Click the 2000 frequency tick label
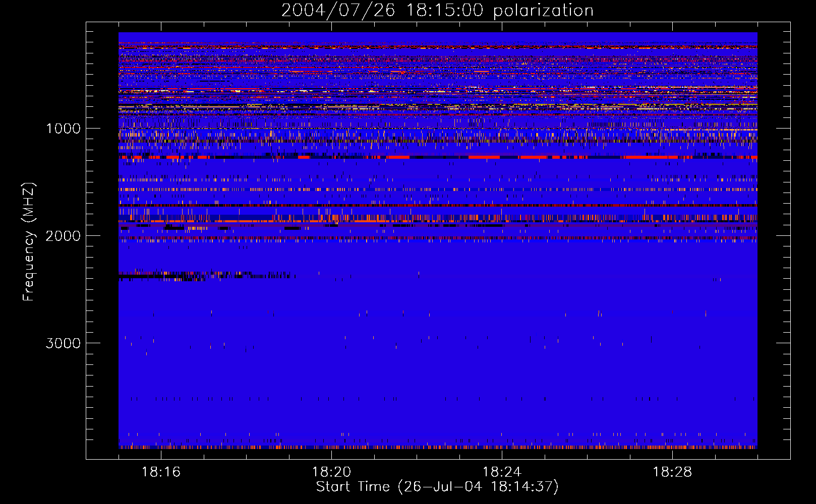This screenshot has width=816, height=504. [63, 236]
